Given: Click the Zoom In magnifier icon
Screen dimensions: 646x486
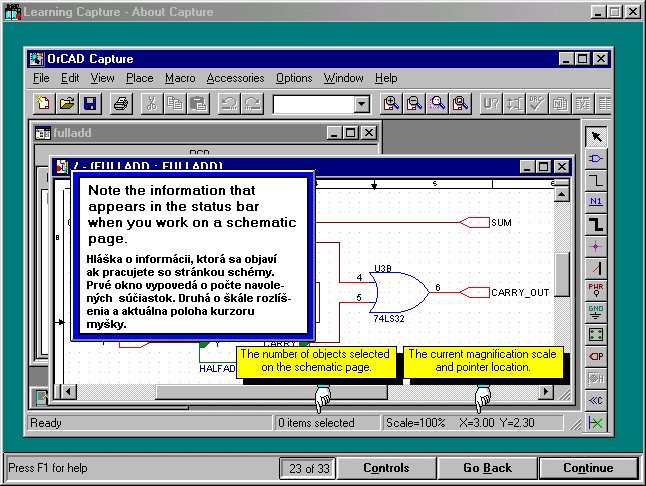Looking at the screenshot, I should pos(392,103).
